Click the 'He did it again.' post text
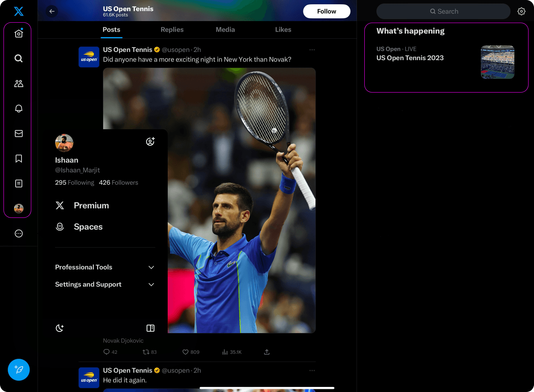This screenshot has height=392, width=534. (125, 380)
